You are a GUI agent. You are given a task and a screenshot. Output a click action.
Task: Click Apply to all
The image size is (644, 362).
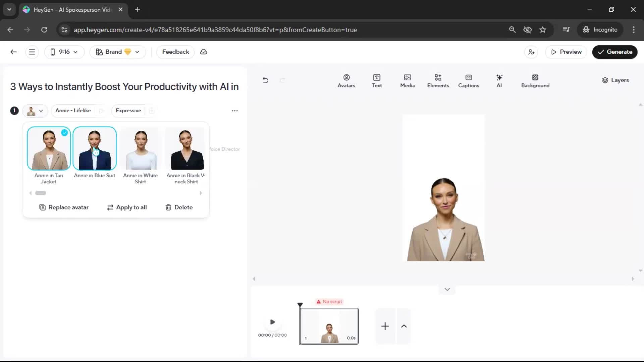coord(127,207)
